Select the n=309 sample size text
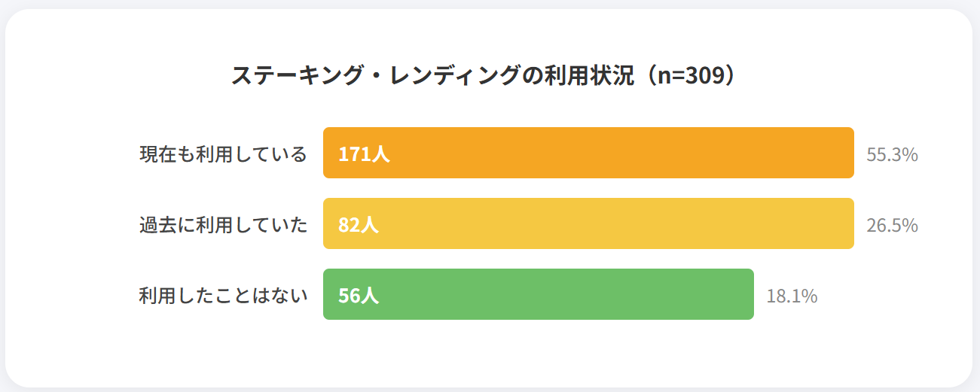This screenshot has width=980, height=392. (x=690, y=76)
